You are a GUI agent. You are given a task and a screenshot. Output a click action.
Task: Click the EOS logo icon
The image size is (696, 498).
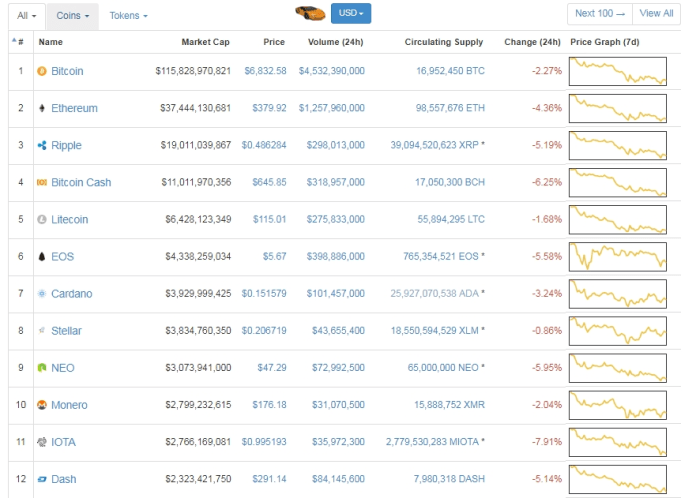click(41, 256)
